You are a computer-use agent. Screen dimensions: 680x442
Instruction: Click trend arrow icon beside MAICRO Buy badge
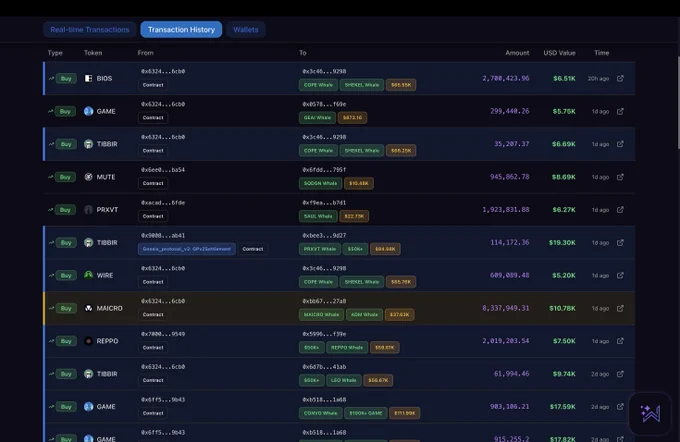pyautogui.click(x=51, y=308)
